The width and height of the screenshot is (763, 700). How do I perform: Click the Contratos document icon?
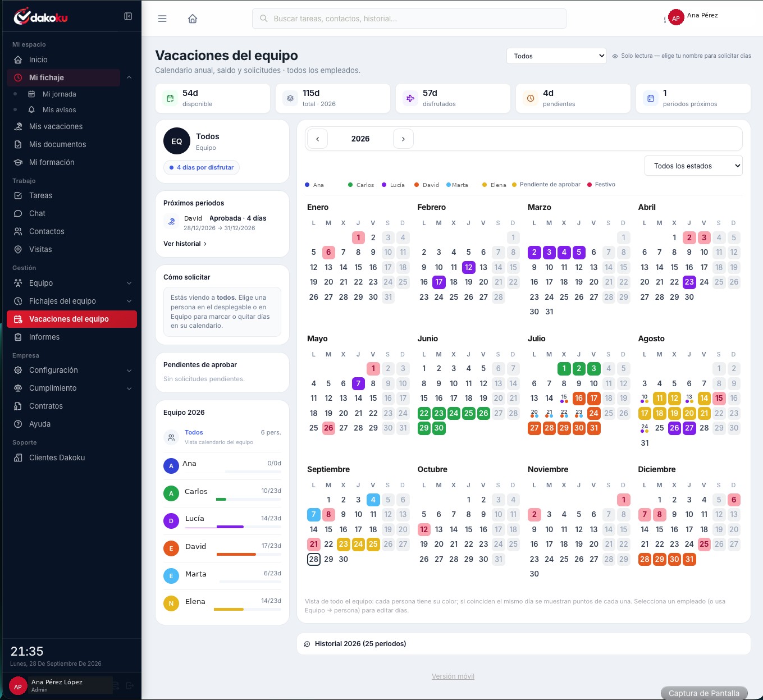click(18, 406)
